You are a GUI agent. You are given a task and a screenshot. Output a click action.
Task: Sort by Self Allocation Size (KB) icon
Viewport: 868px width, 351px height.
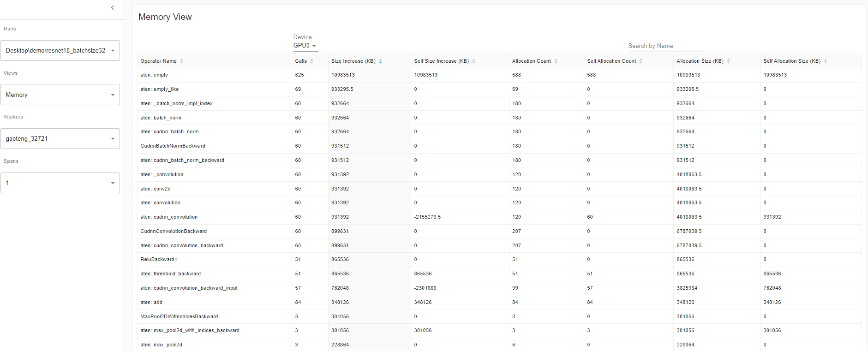(826, 61)
